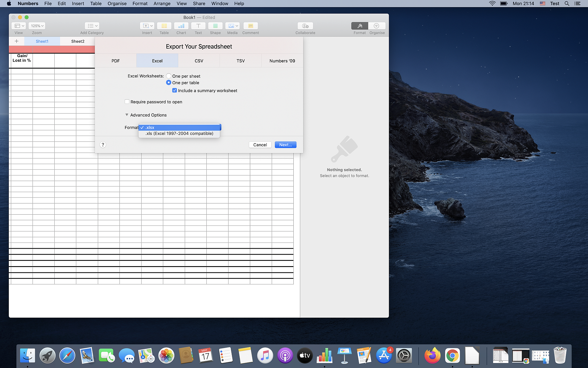Cancel the export dialog
This screenshot has width=588, height=368.
[260, 145]
